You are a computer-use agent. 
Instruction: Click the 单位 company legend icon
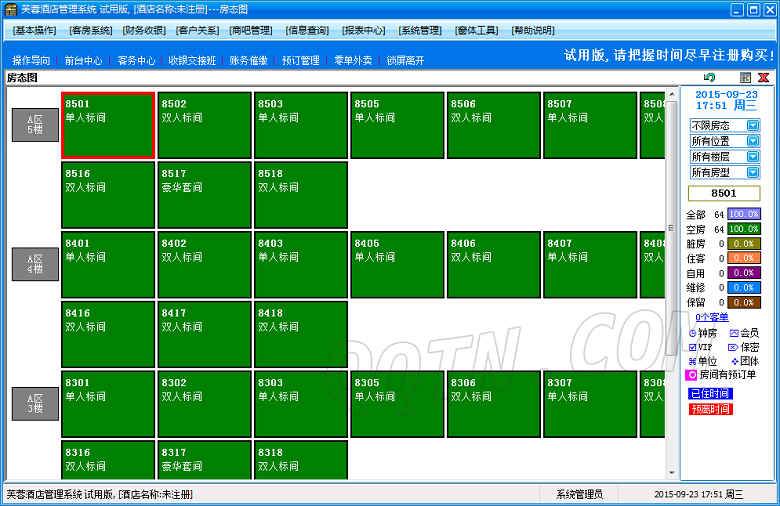tap(692, 361)
